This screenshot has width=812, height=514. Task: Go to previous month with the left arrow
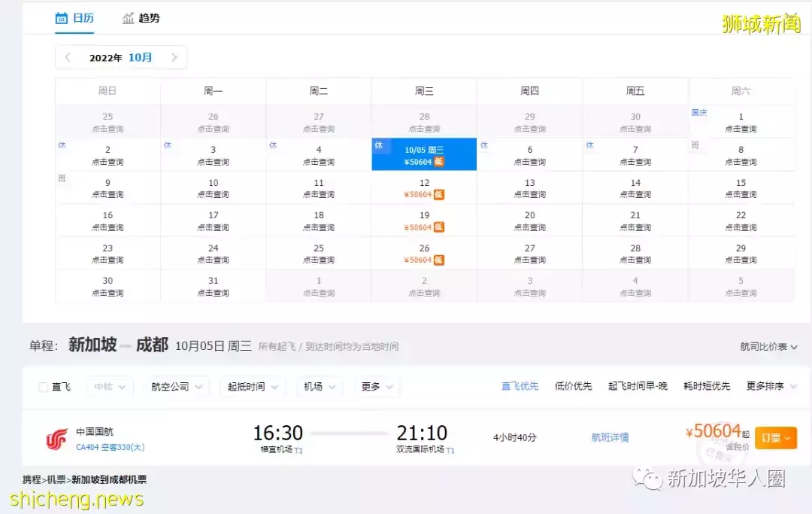point(67,57)
